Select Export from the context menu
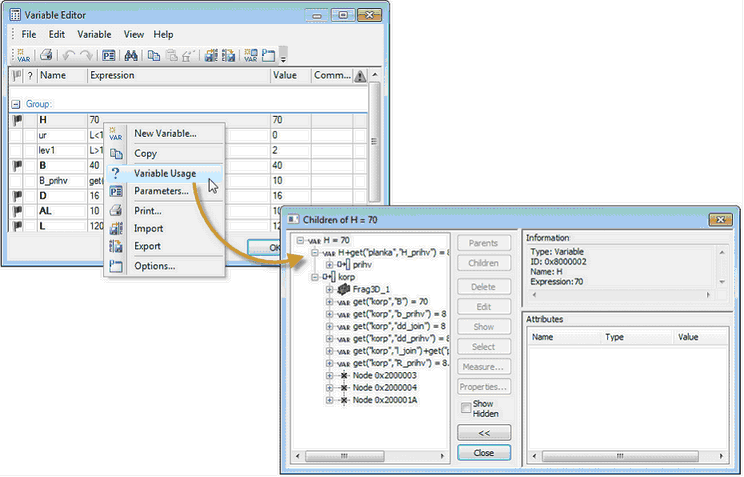Screen dimensions: 744x477 [x=147, y=246]
